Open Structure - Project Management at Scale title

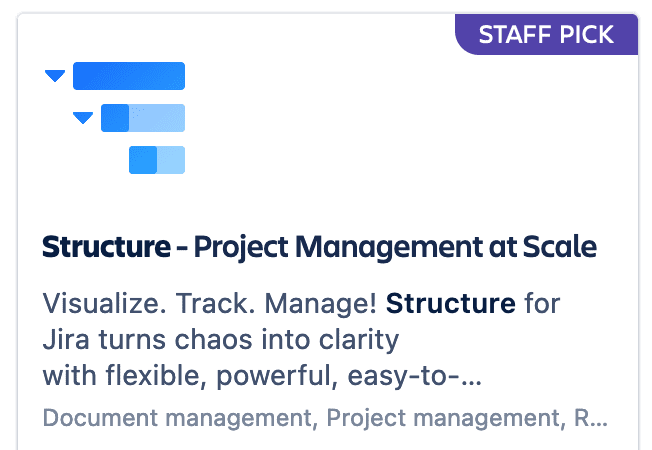tap(319, 247)
